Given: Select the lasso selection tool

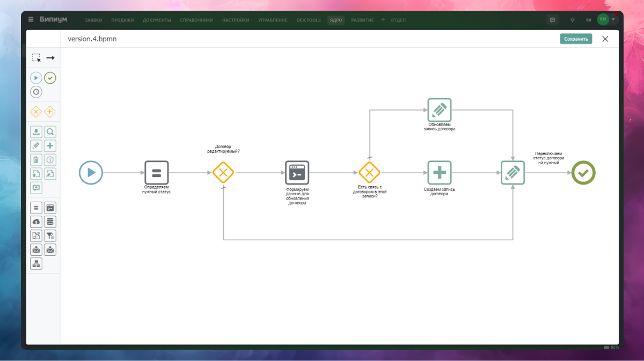Looking at the screenshot, I should point(36,57).
